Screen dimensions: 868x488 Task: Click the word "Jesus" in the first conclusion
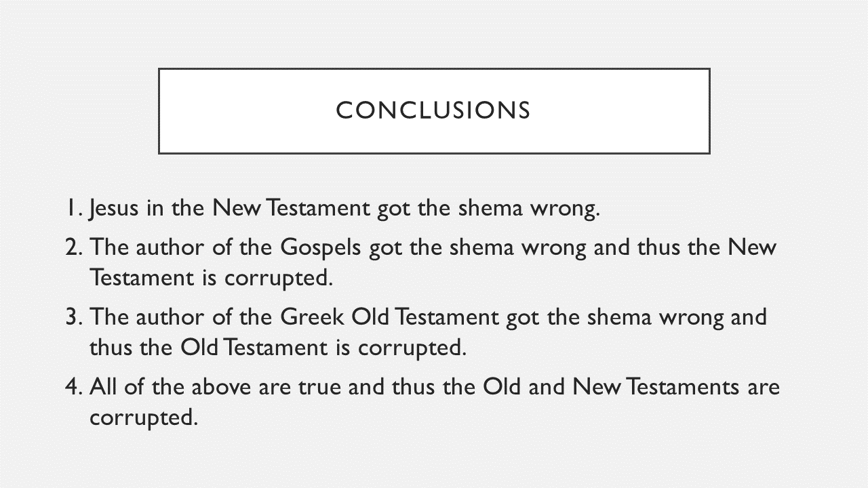(113, 208)
